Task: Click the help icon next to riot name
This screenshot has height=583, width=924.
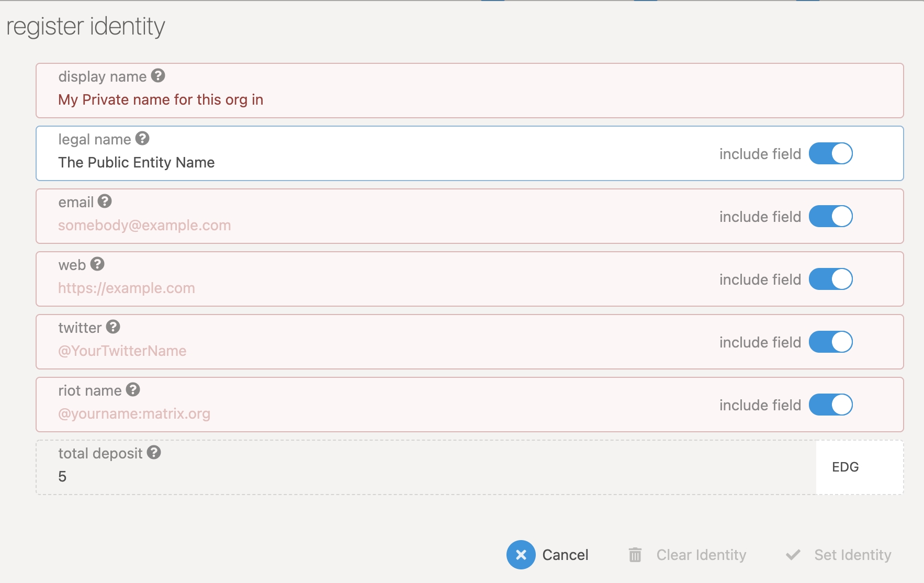Action: tap(133, 390)
